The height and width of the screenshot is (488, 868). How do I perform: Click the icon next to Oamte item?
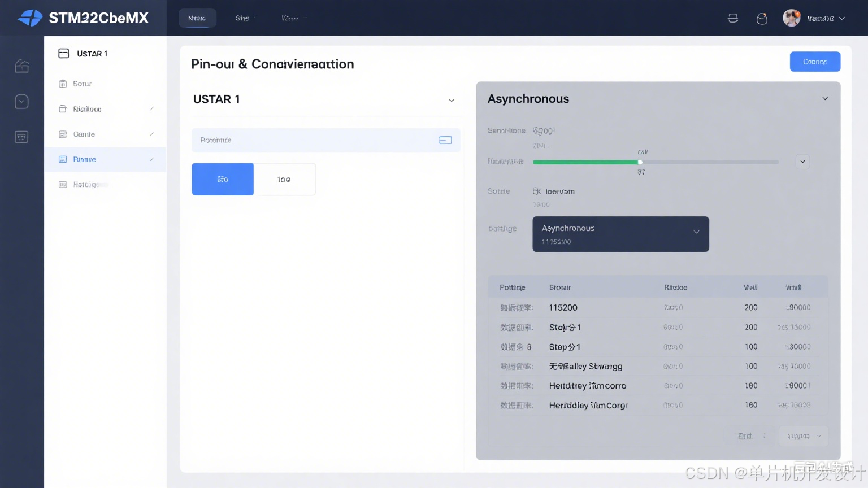pos(63,134)
